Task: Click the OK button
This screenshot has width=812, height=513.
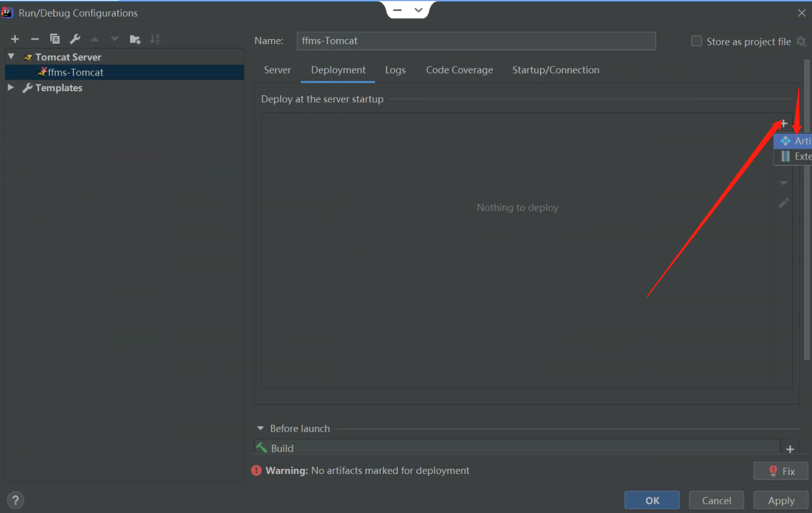Action: [x=652, y=500]
